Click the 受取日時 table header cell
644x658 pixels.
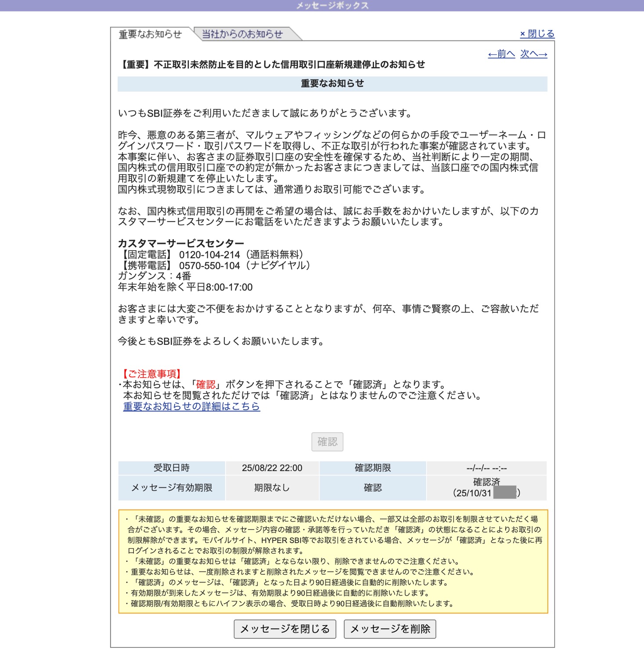tap(172, 468)
